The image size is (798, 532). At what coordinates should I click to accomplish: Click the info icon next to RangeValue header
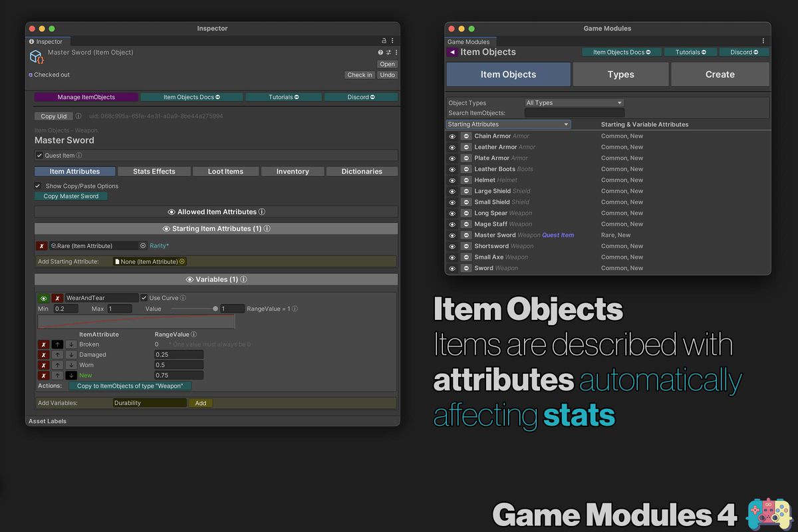click(x=194, y=334)
